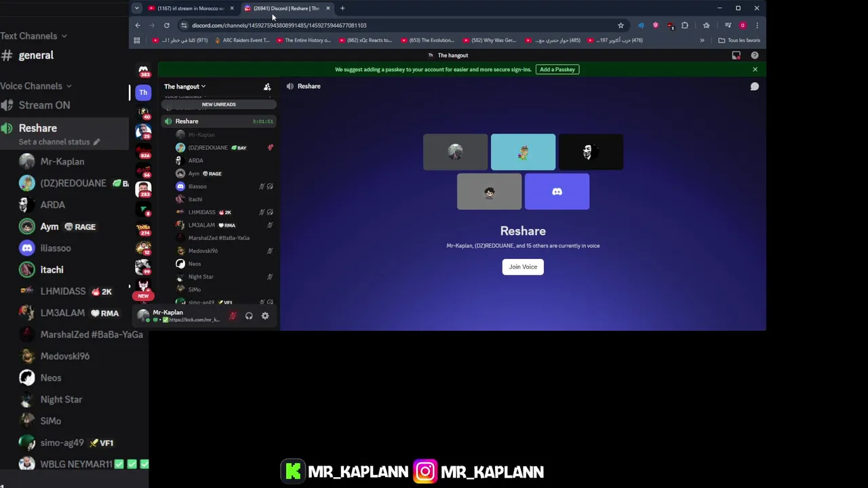Image resolution: width=868 pixels, height=488 pixels.
Task: Open the apps grid in bookmarks bar
Action: click(137, 40)
